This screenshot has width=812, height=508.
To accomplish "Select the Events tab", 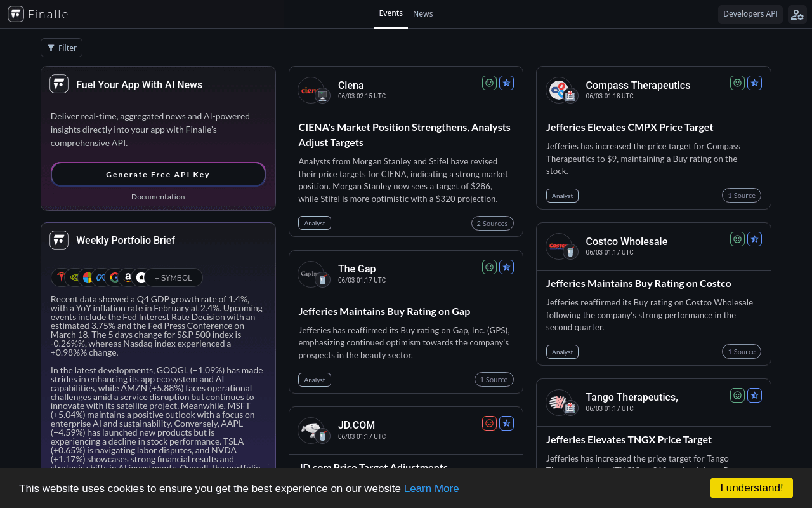I will [x=391, y=13].
